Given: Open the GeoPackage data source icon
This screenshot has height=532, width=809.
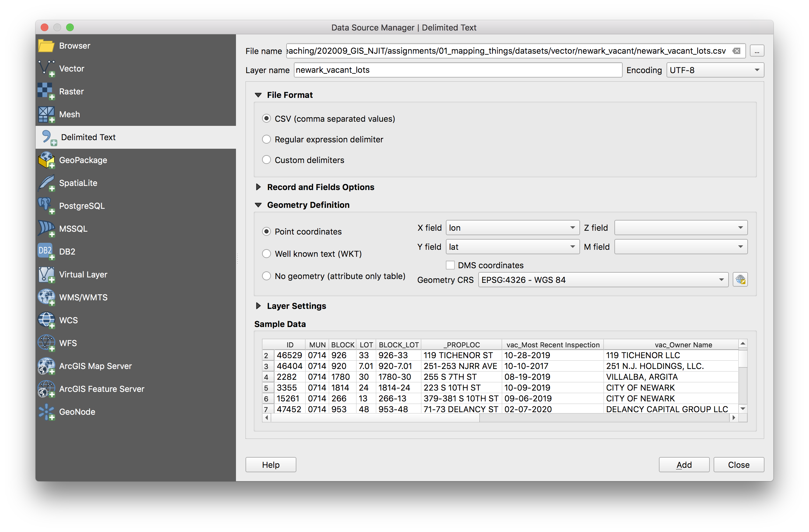Looking at the screenshot, I should coord(46,160).
